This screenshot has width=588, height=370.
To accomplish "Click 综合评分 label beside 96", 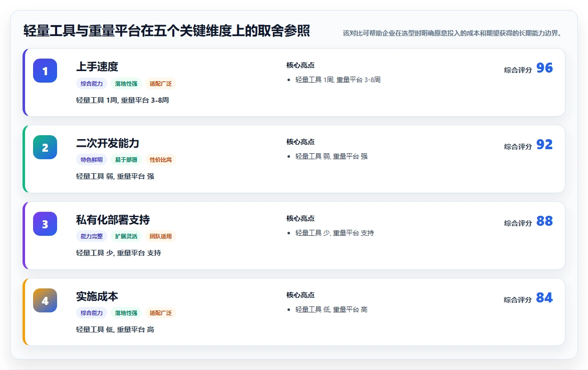I will [x=518, y=70].
